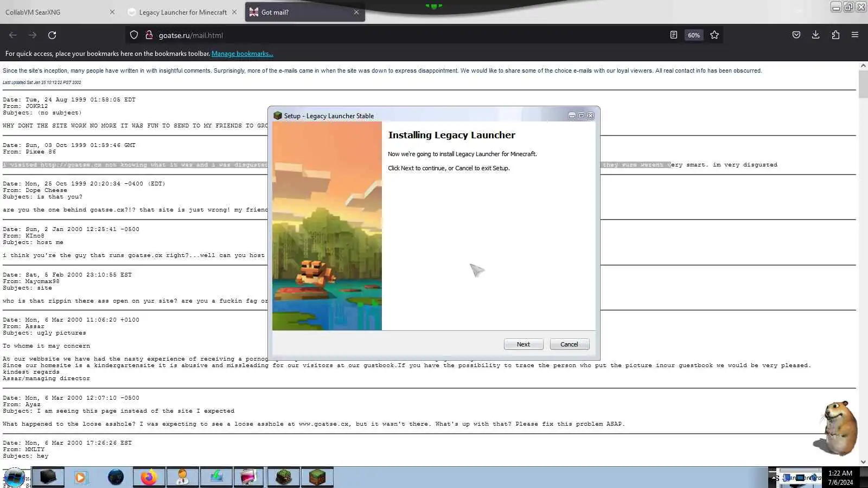Open the Manage bookmarks link
Screen dimensions: 868x488
[242, 54]
